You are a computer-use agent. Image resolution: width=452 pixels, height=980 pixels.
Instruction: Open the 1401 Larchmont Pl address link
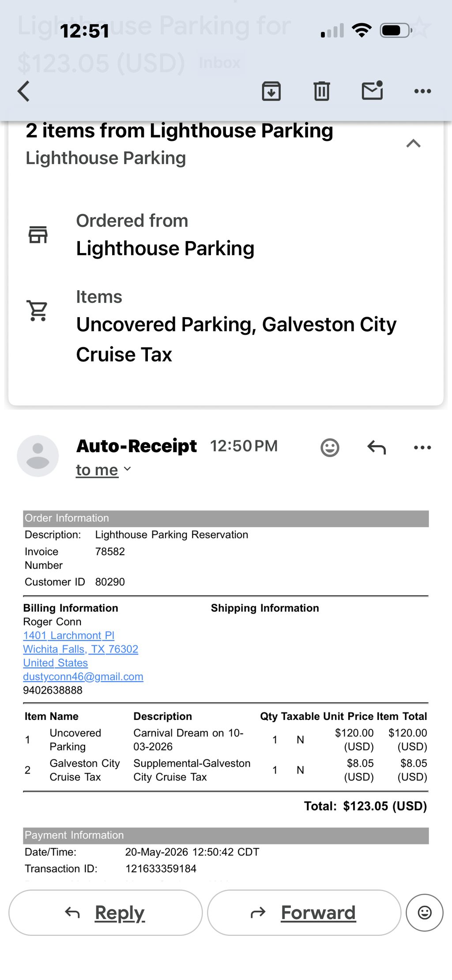[69, 635]
